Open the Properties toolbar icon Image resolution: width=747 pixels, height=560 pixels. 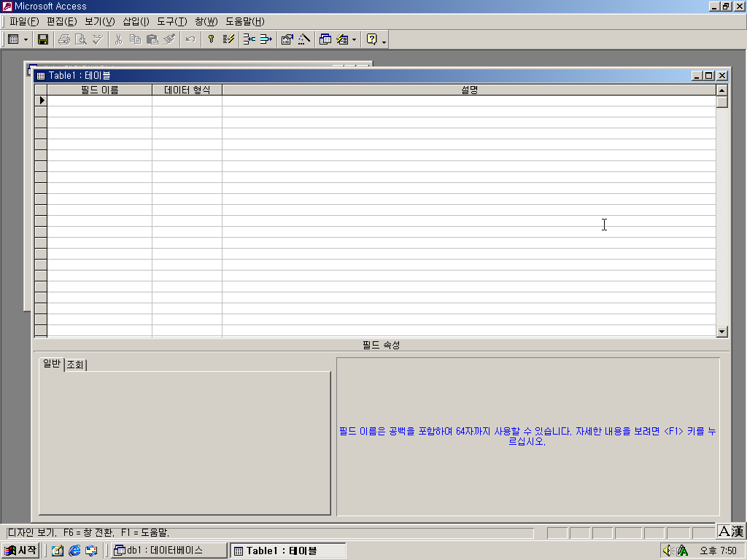287,39
